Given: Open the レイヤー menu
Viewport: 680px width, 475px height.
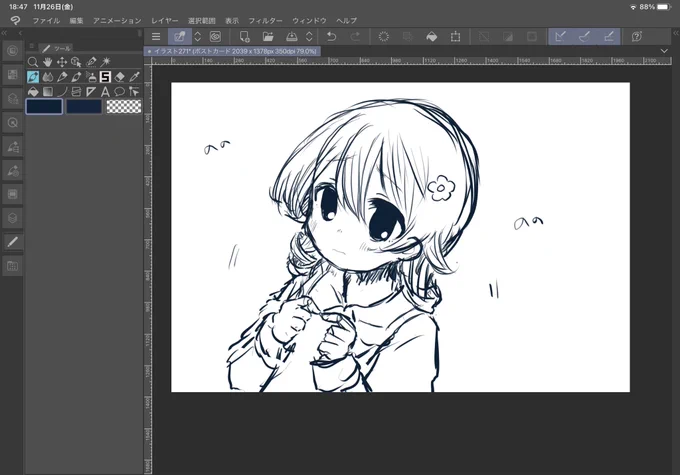Looking at the screenshot, I should (x=165, y=20).
